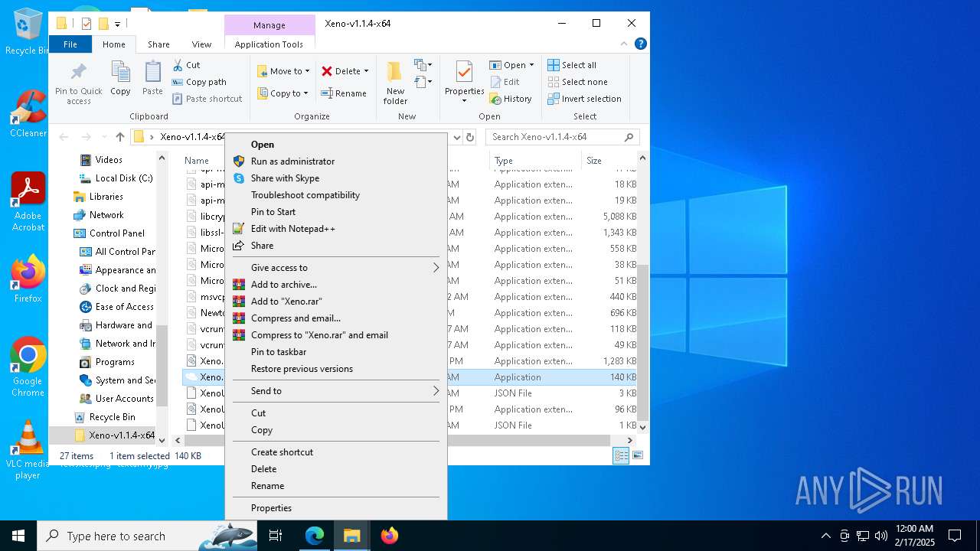The width and height of the screenshot is (980, 551).
Task: Select Local Disk (C:) in tree
Action: [116, 178]
